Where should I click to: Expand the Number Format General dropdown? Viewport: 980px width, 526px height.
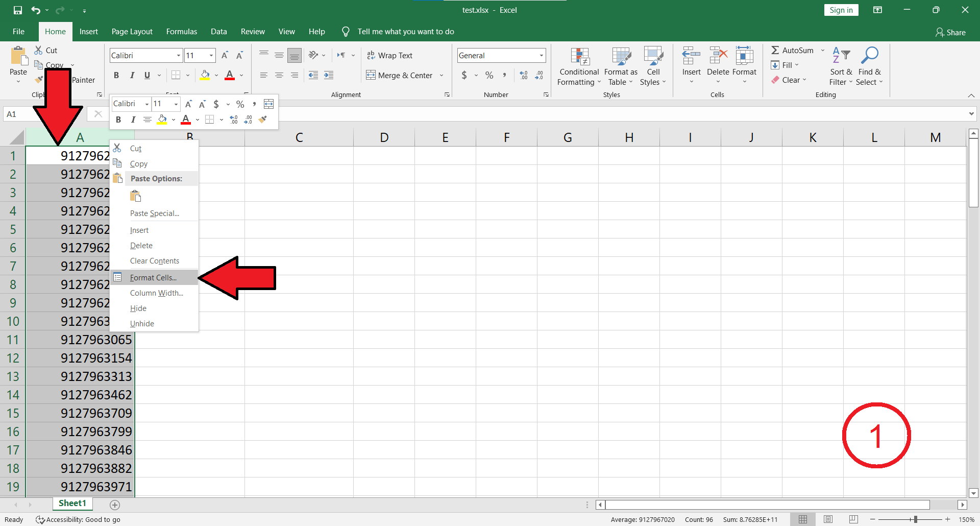(541, 55)
